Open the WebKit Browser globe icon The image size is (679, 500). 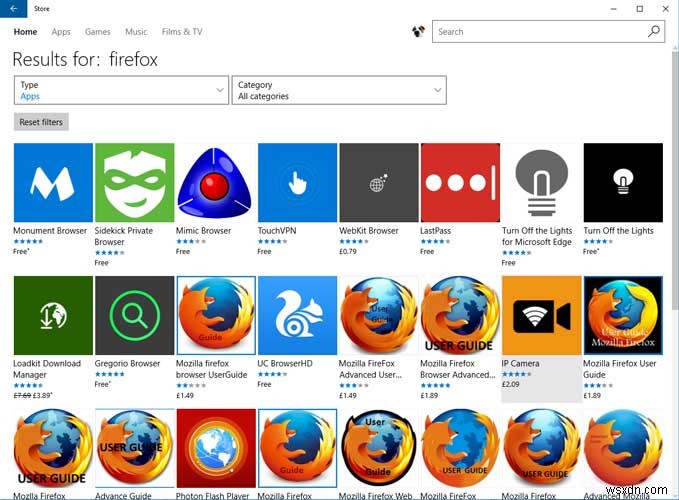379,183
